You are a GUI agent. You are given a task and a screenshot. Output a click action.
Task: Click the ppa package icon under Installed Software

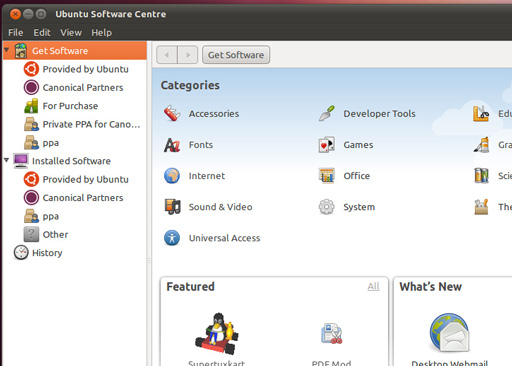[x=31, y=216]
